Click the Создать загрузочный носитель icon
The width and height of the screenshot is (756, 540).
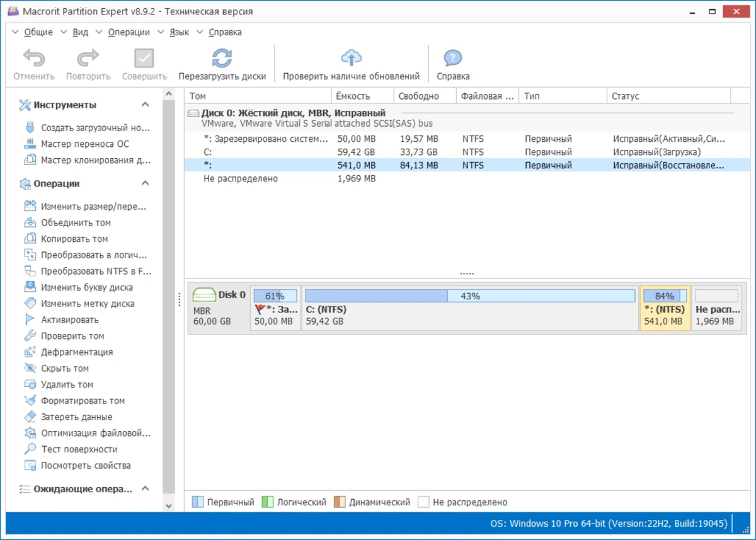[x=30, y=127]
